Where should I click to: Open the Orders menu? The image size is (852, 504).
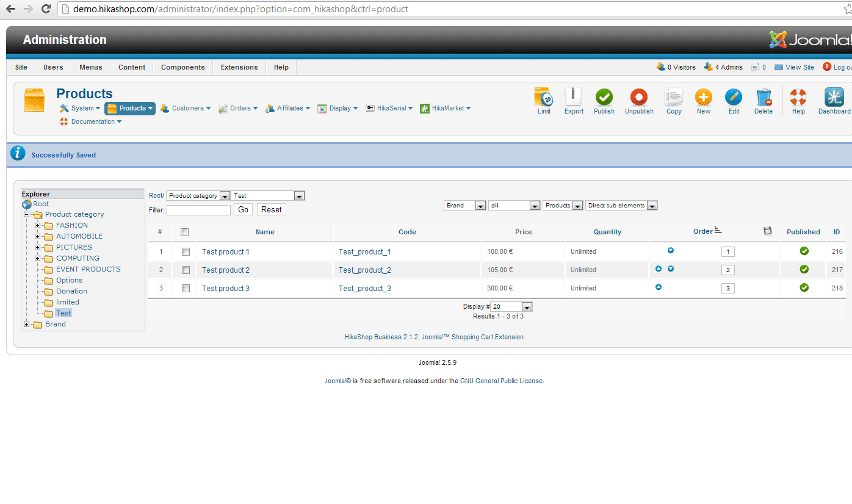[237, 109]
